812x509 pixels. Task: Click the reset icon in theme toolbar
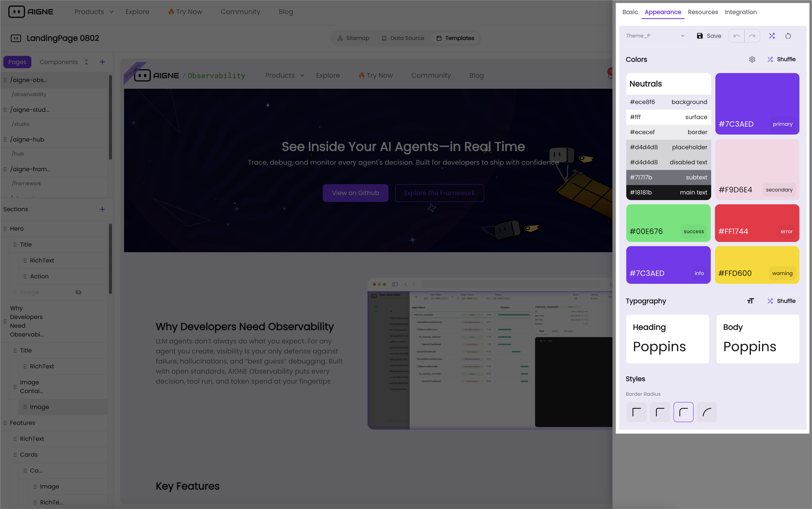click(788, 36)
